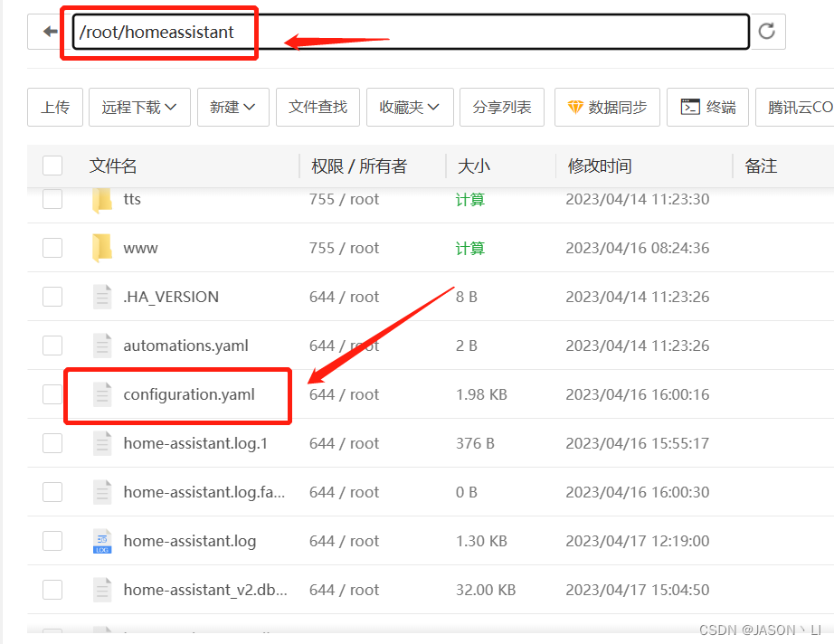Open the automations.yaml file name
This screenshot has width=834, height=644.
pyautogui.click(x=185, y=346)
